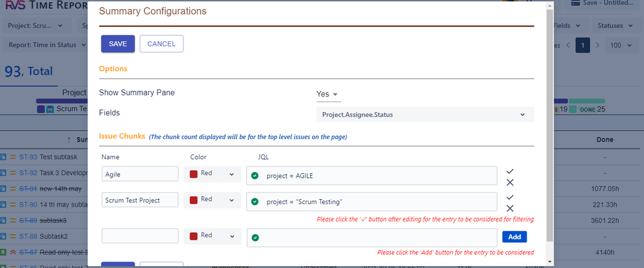Click the red color swatch in the new chunk row

pyautogui.click(x=193, y=236)
